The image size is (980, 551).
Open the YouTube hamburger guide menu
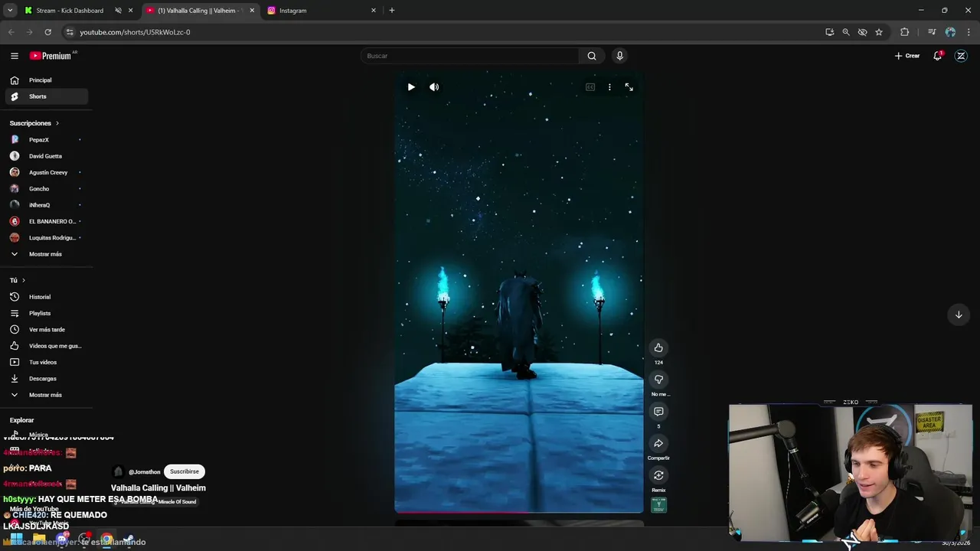point(14,56)
